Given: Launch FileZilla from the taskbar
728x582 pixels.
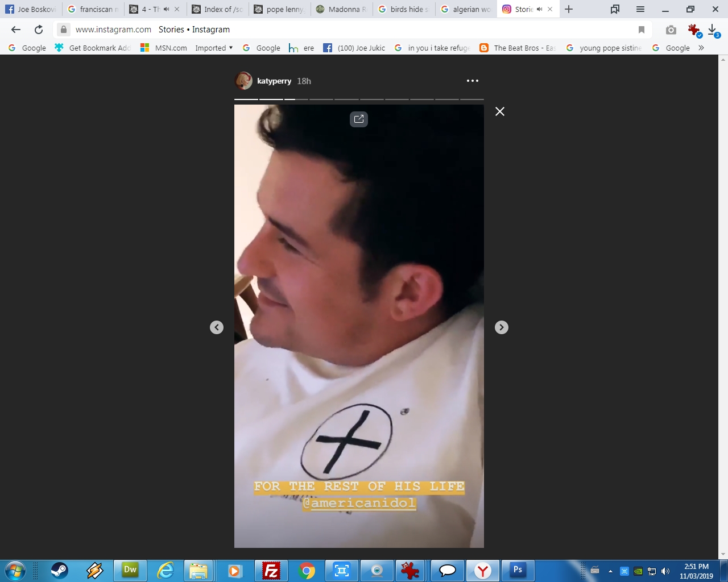Looking at the screenshot, I should click(271, 570).
